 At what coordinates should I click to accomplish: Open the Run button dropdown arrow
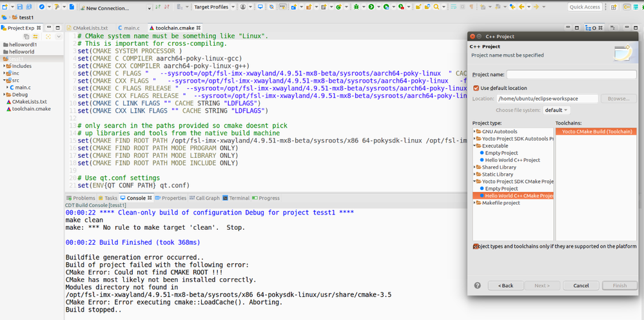(378, 7)
